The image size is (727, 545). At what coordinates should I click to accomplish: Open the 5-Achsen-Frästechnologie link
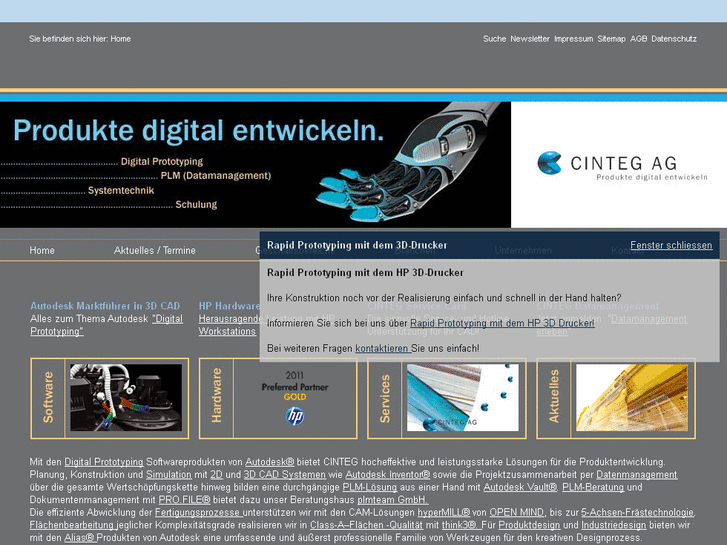[638, 513]
